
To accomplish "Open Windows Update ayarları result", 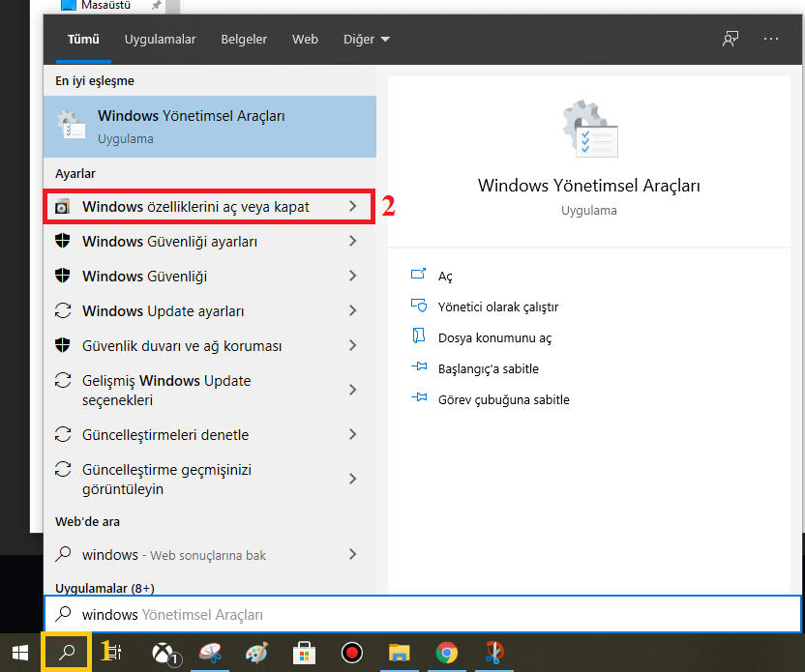I will (x=210, y=311).
